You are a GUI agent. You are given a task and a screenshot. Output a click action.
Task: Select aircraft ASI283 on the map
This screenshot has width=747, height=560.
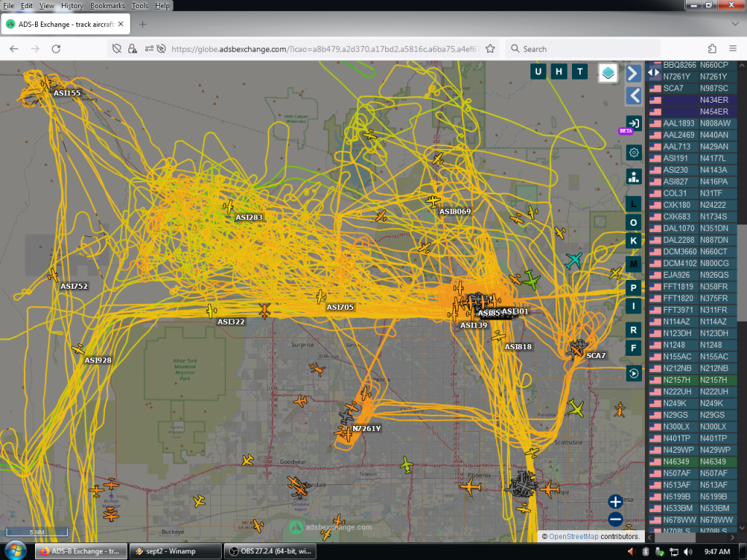click(x=228, y=206)
